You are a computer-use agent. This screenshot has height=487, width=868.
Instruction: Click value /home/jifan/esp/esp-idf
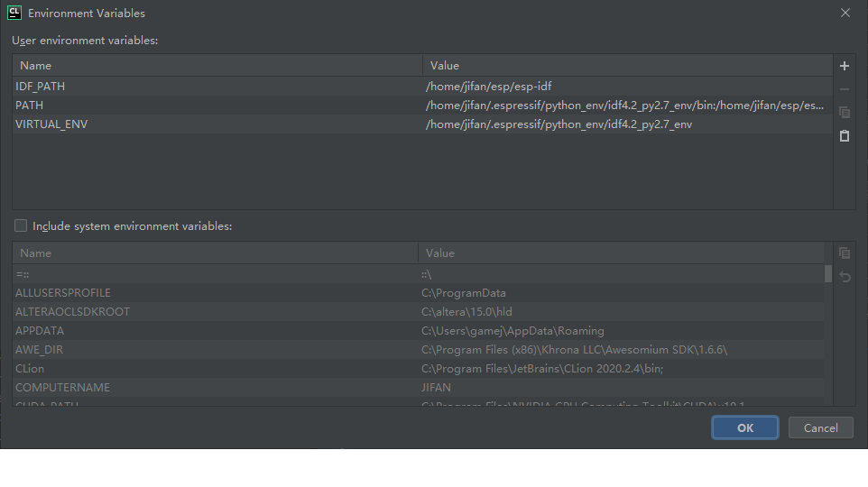(488, 87)
